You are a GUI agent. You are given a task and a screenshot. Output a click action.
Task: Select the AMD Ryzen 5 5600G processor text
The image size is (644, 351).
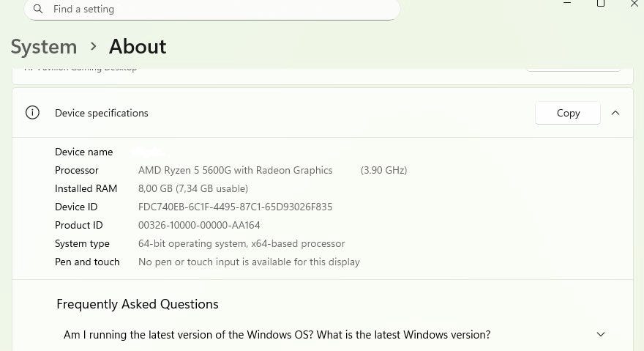pos(235,170)
